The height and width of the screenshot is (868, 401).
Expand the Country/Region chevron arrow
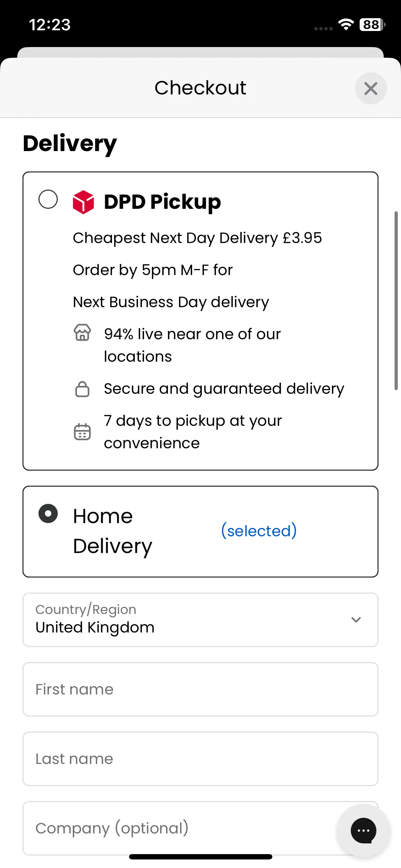tap(356, 620)
